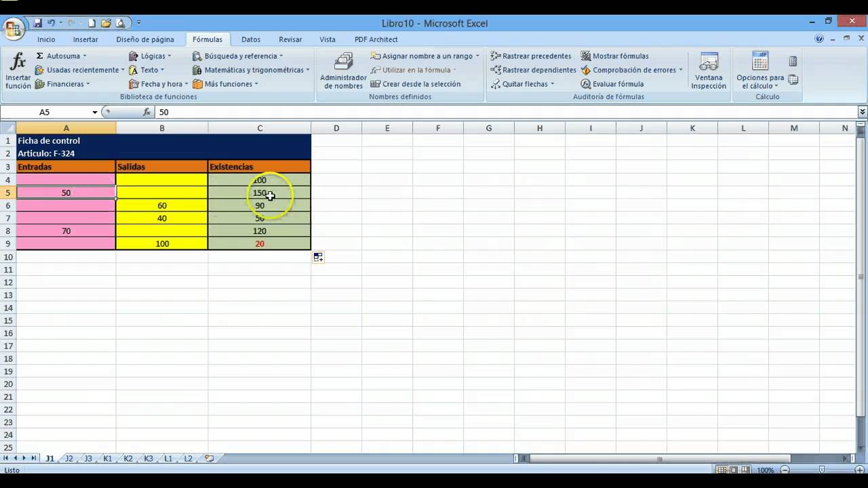Open Quitar flechas dropdown
This screenshot has height=488, width=868.
click(x=552, y=84)
